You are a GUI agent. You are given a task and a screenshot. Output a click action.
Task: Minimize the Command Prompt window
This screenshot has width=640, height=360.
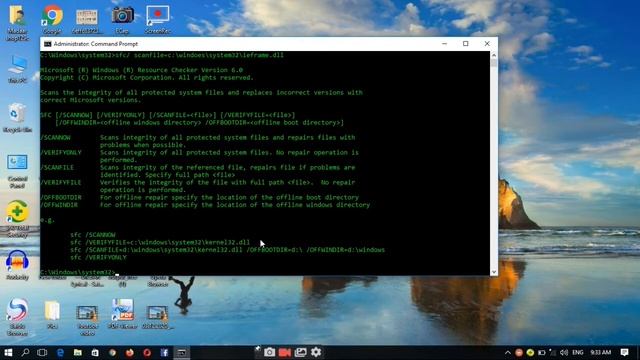pos(444,44)
